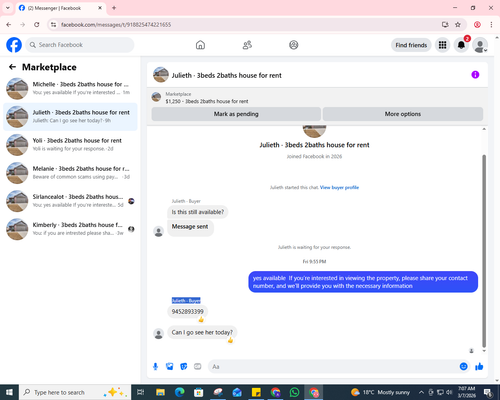Image resolution: width=500 pixels, height=400 pixels.
Task: Click 'Can I go see her today?' message
Action: point(202,332)
